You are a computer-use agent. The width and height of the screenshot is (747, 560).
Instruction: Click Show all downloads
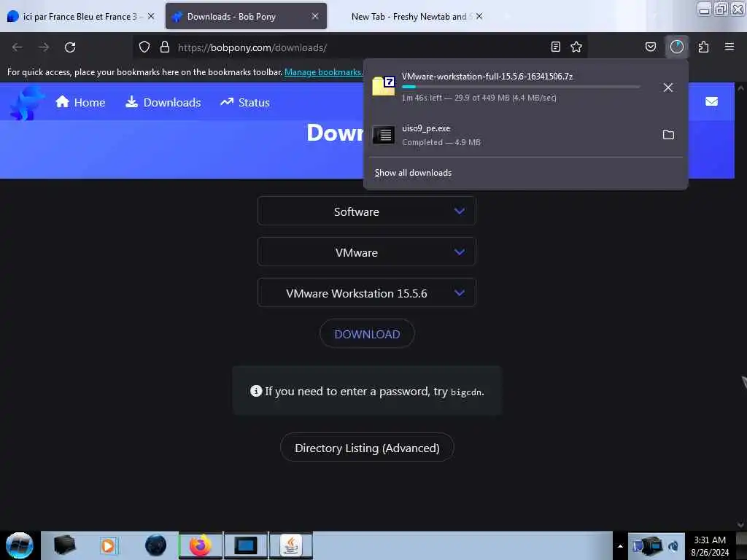413,173
